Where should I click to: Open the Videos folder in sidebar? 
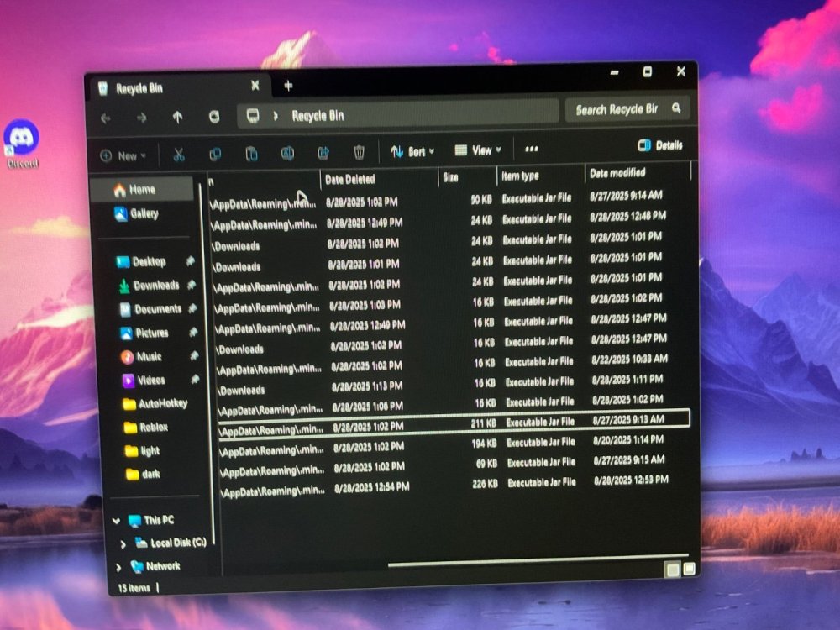[x=144, y=380]
